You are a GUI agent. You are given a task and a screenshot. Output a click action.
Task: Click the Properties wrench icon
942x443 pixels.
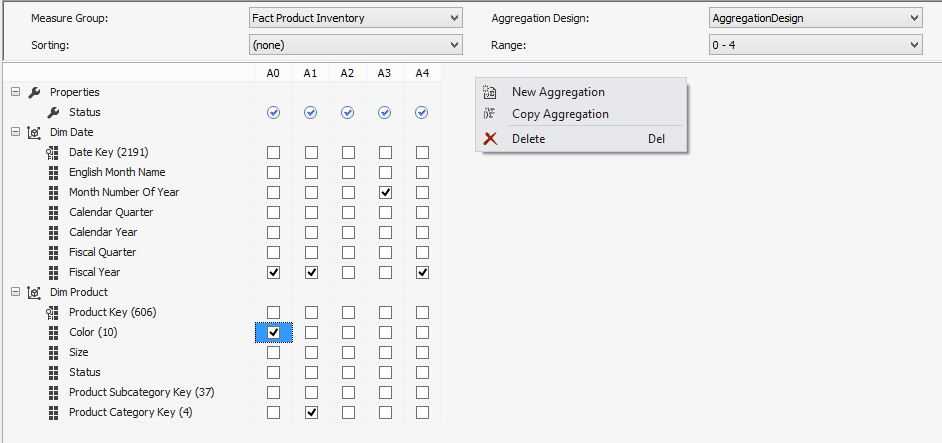click(34, 92)
